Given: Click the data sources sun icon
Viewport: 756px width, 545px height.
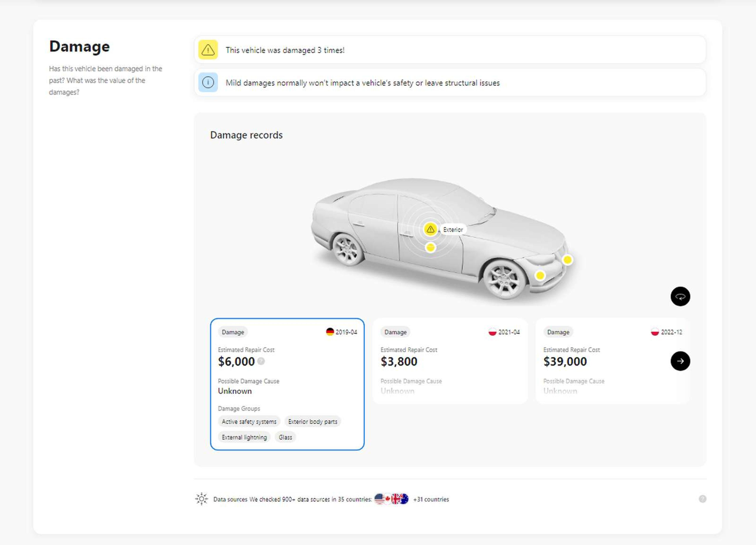Looking at the screenshot, I should (201, 499).
